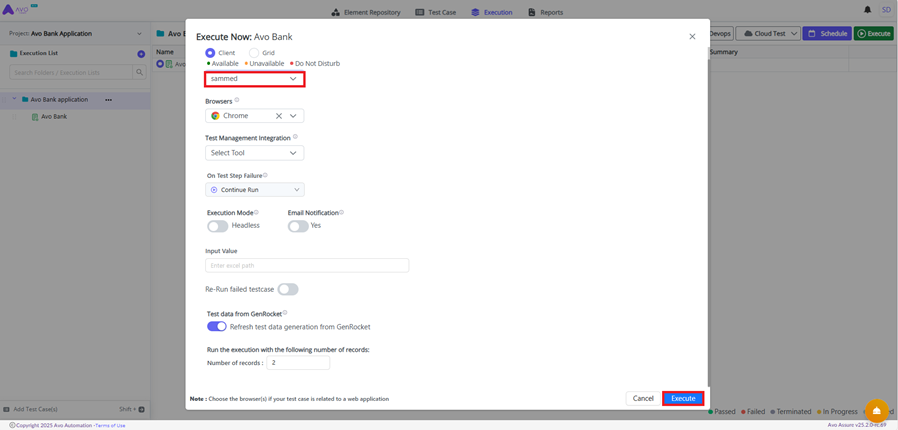Toggle Headless execution mode switch
This screenshot has height=430, width=898.
pyautogui.click(x=218, y=226)
